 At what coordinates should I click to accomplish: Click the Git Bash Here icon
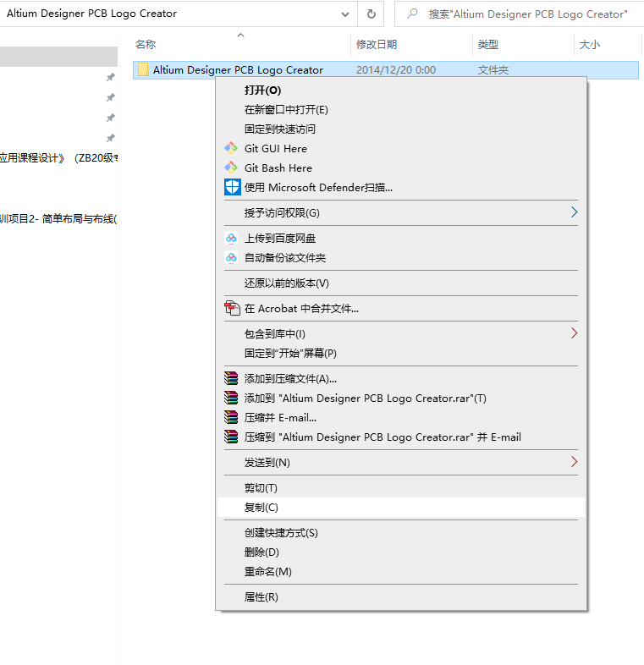point(231,168)
